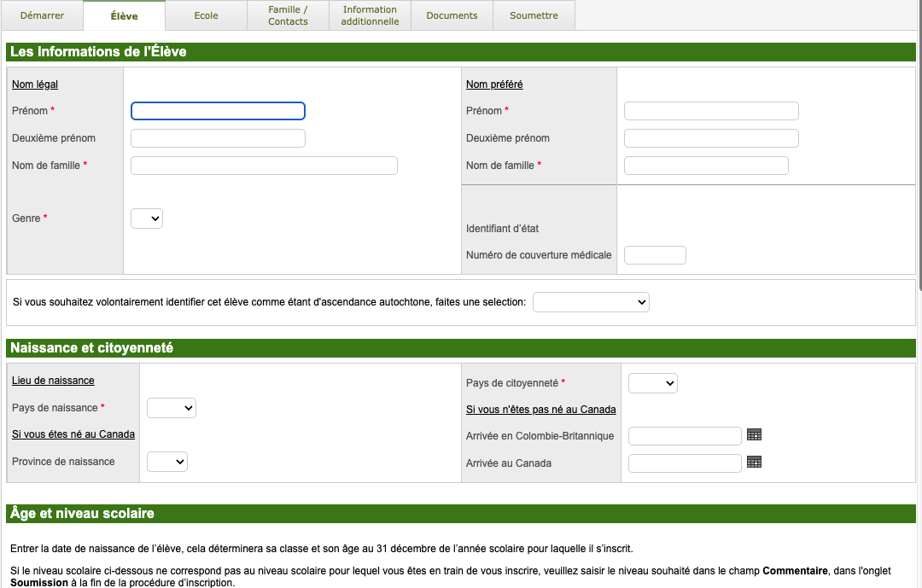The height and width of the screenshot is (588, 922).
Task: Click the preferred Prénom input field
Action: pyautogui.click(x=711, y=111)
